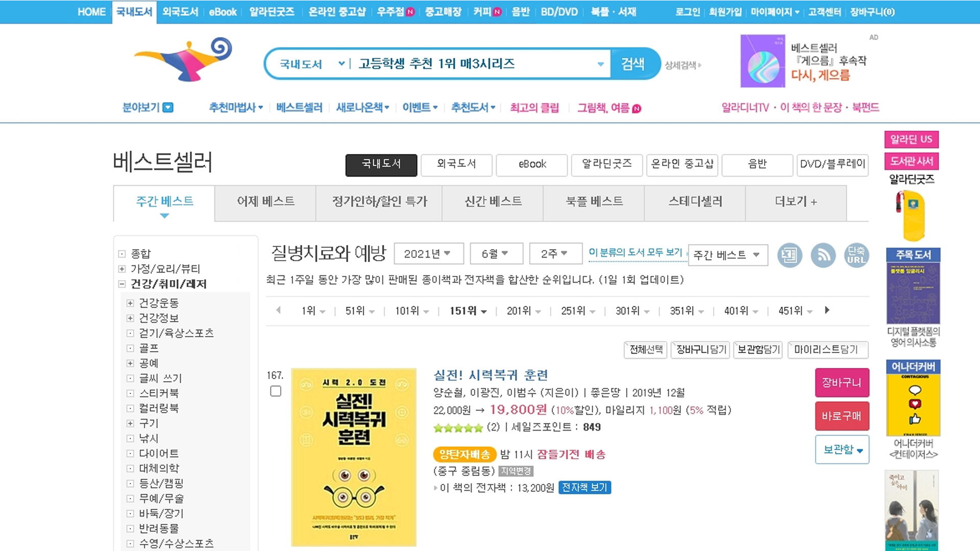
Task: Open the 6월 month dropdown
Action: click(x=496, y=254)
